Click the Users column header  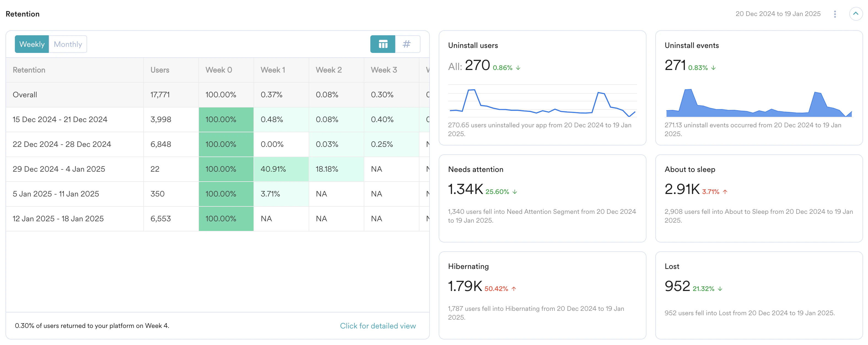[x=160, y=70]
